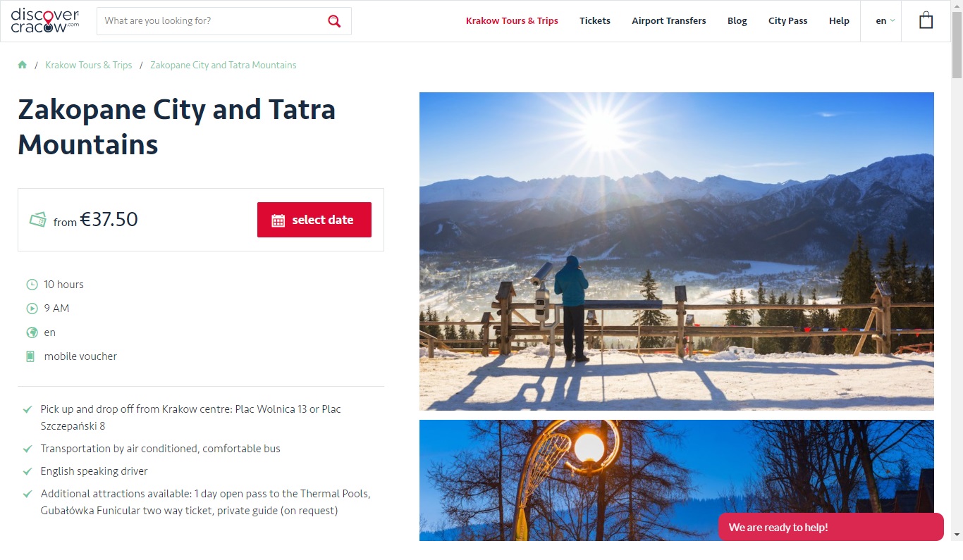Screen dimensions: 963x560
Task: Open the shopping bag cart icon
Action: click(x=926, y=20)
